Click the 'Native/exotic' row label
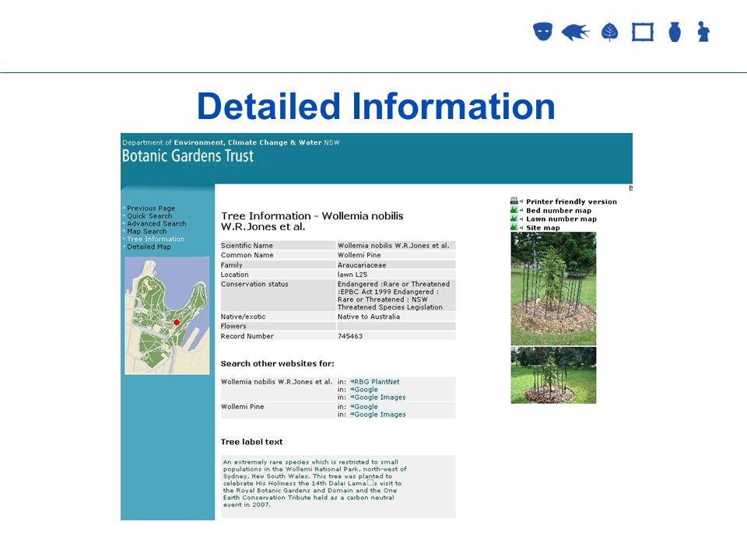Screen dimensions: 747x560 click(x=243, y=317)
